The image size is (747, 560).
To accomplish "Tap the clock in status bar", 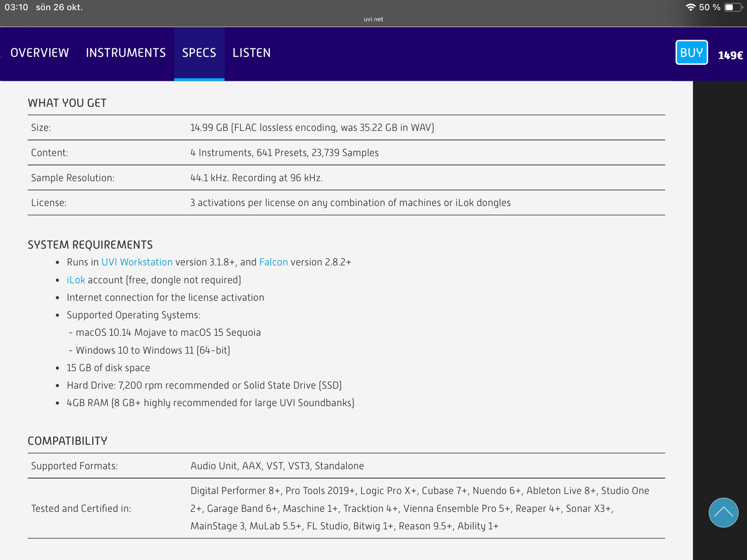I will tap(16, 7).
